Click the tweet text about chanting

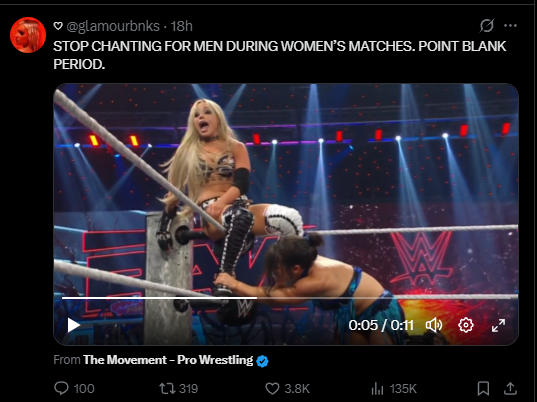tap(279, 55)
